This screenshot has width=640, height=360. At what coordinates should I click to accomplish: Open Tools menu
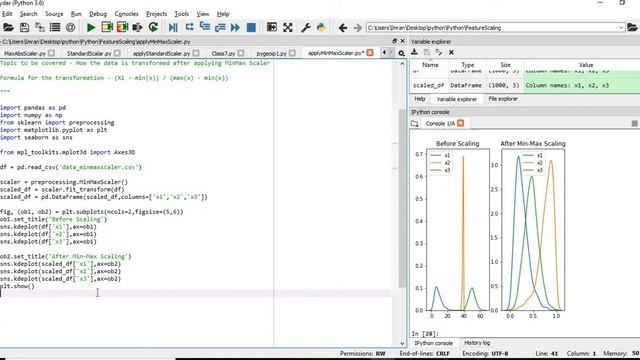(182, 14)
